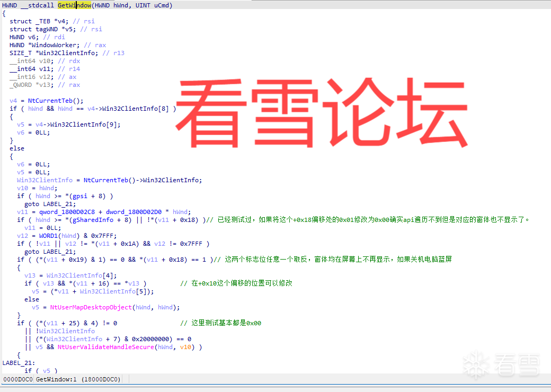Screen dimensions: 551x392
Task: Click NtCurrentTeb() in 'v4 = NtCurrentTeb();'
Action: (54, 101)
